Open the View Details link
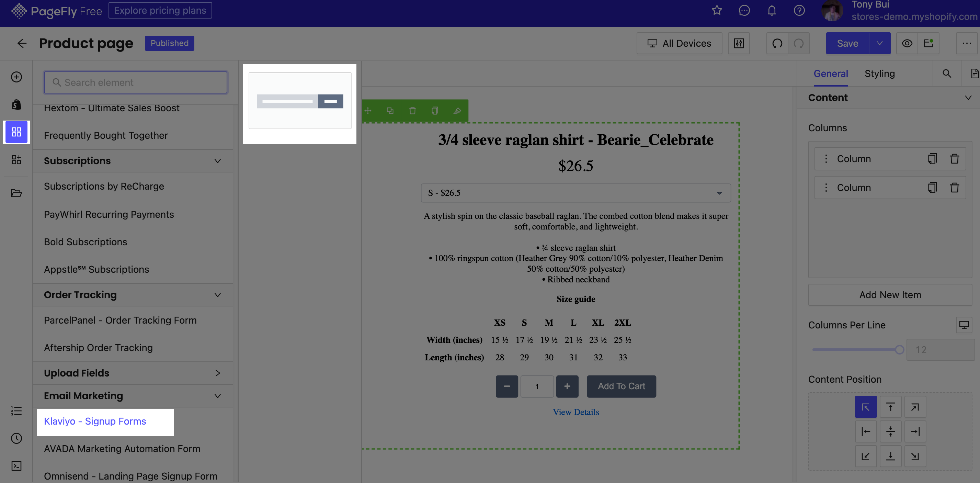 [576, 412]
